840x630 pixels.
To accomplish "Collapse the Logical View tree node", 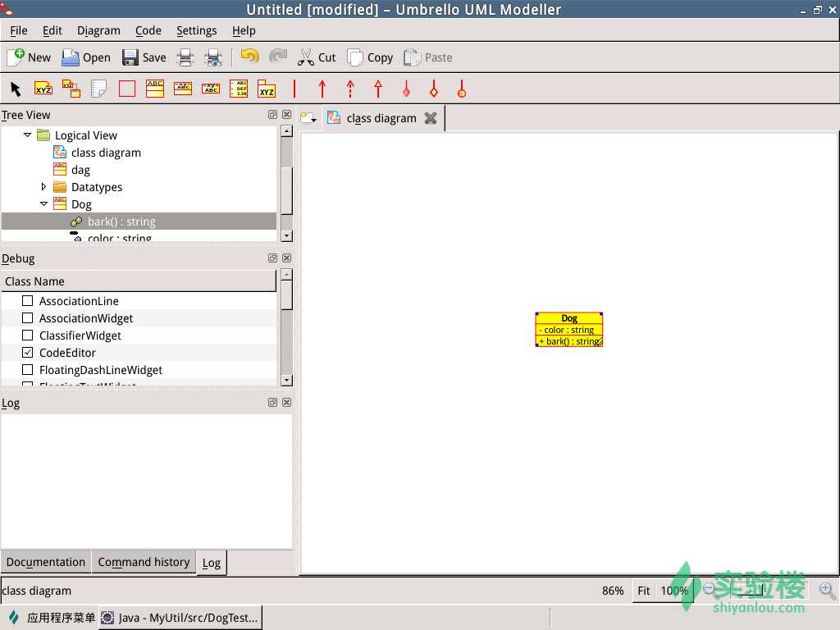I will point(27,135).
